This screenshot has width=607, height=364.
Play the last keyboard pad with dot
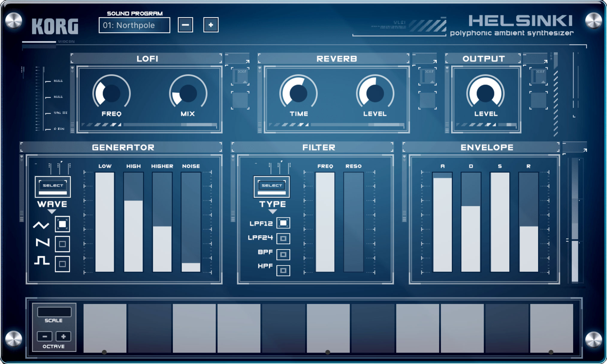click(x=552, y=328)
